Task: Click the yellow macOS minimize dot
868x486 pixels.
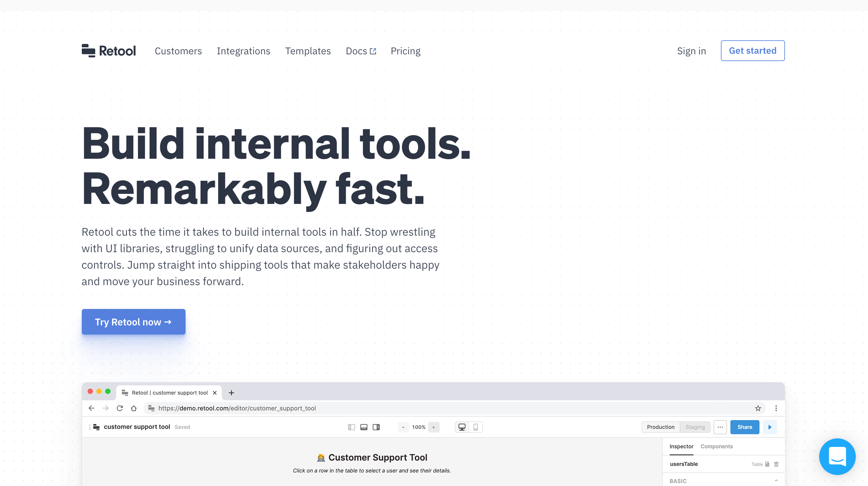Action: point(99,391)
